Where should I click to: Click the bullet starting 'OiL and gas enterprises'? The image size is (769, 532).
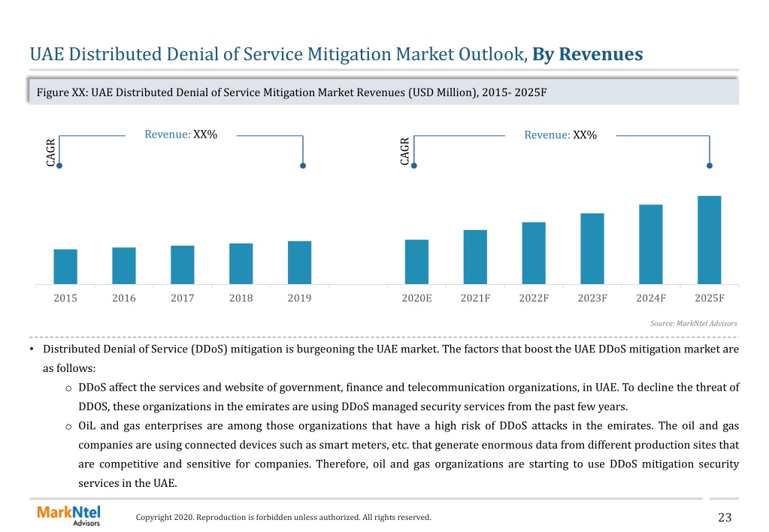(402, 455)
